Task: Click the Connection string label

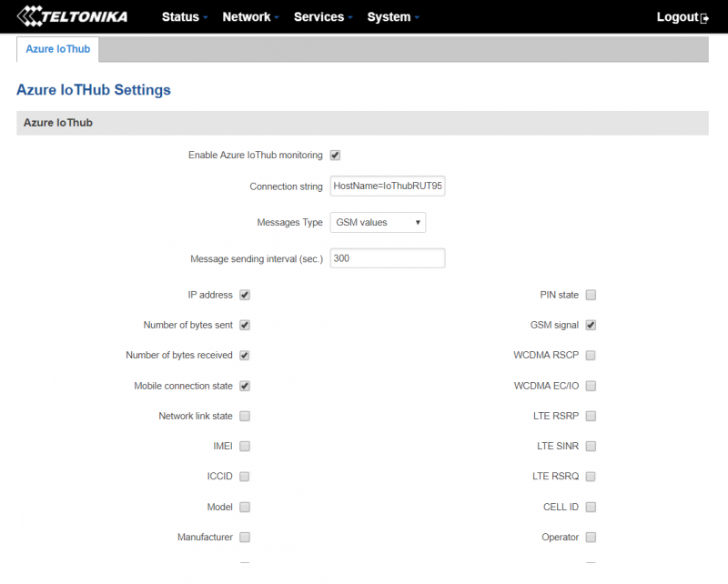Action: (286, 186)
